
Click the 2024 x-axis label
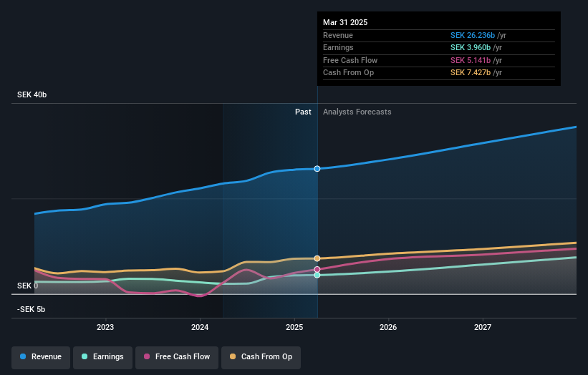pyautogui.click(x=200, y=327)
